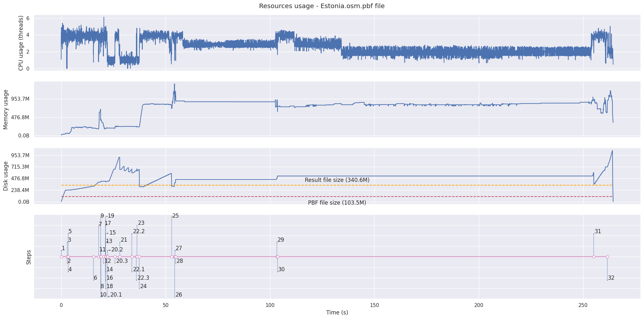Click the chart title 'Resources usage - Estonia.osm.pbf file'
The height and width of the screenshot is (319, 644).
(x=322, y=6)
